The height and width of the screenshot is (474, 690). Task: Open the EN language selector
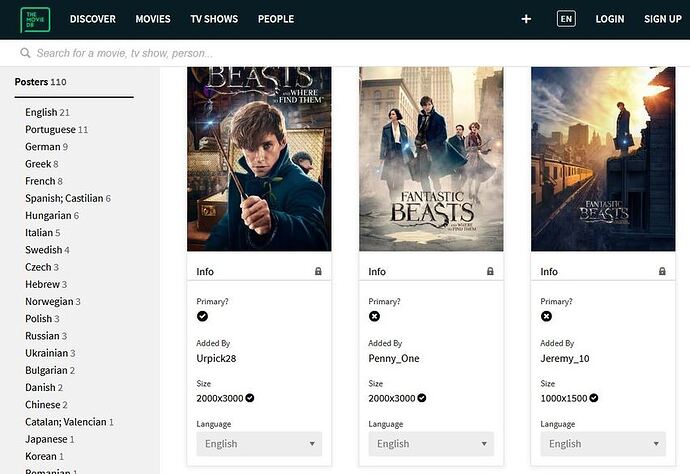tap(566, 19)
